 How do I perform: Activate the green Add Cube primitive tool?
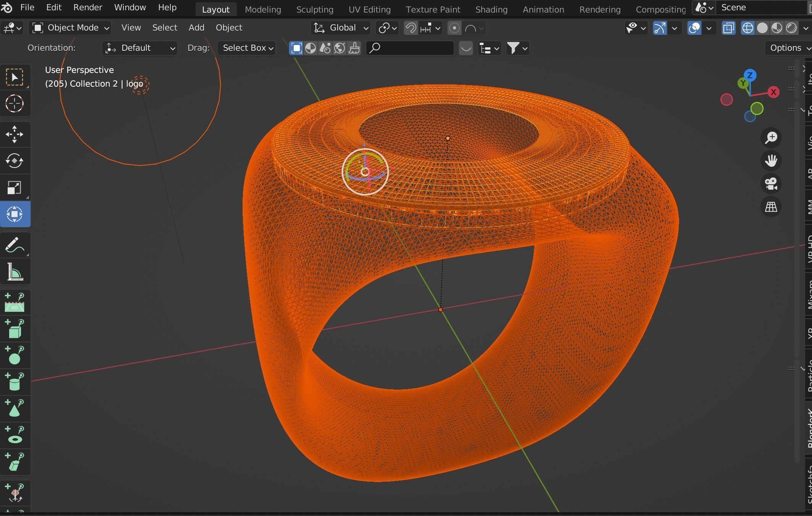(x=15, y=329)
